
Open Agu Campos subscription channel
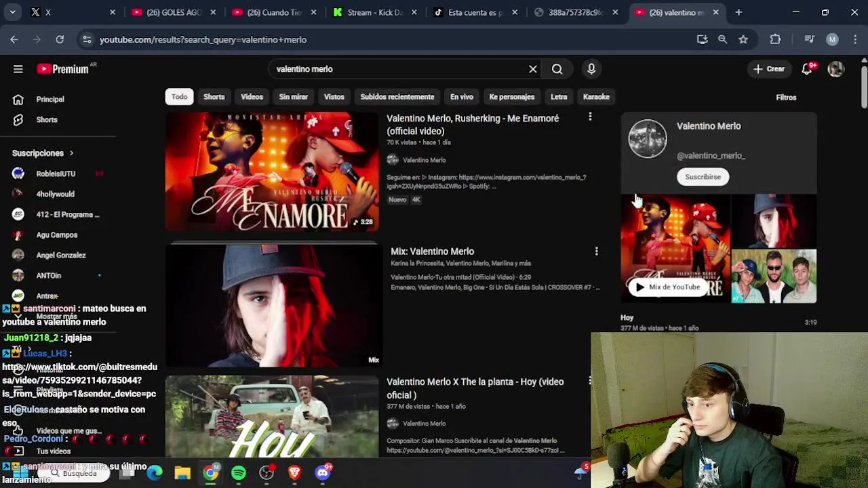58,235
